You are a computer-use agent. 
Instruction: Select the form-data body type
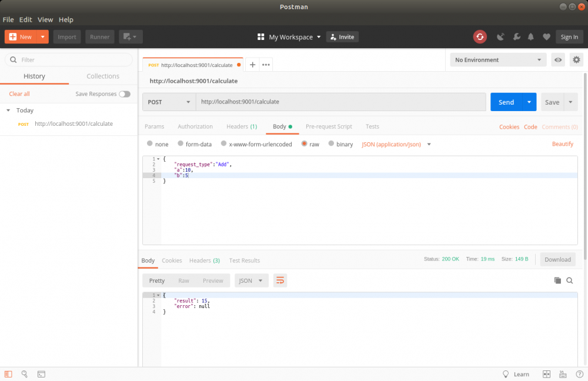181,143
